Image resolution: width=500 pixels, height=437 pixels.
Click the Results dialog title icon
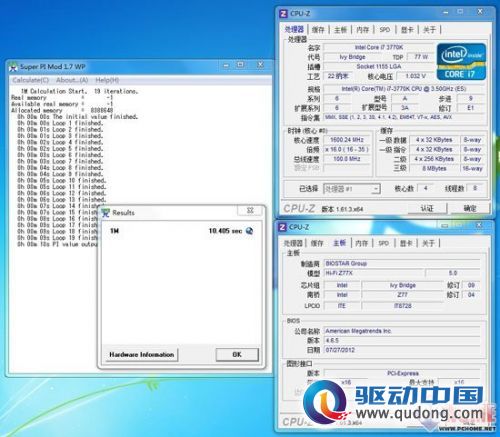point(106,213)
